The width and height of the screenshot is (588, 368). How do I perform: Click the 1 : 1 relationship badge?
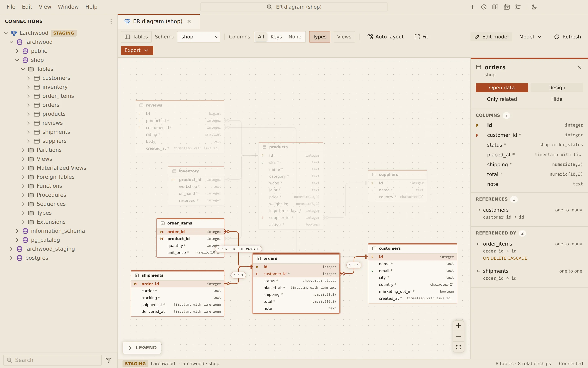coord(238,275)
